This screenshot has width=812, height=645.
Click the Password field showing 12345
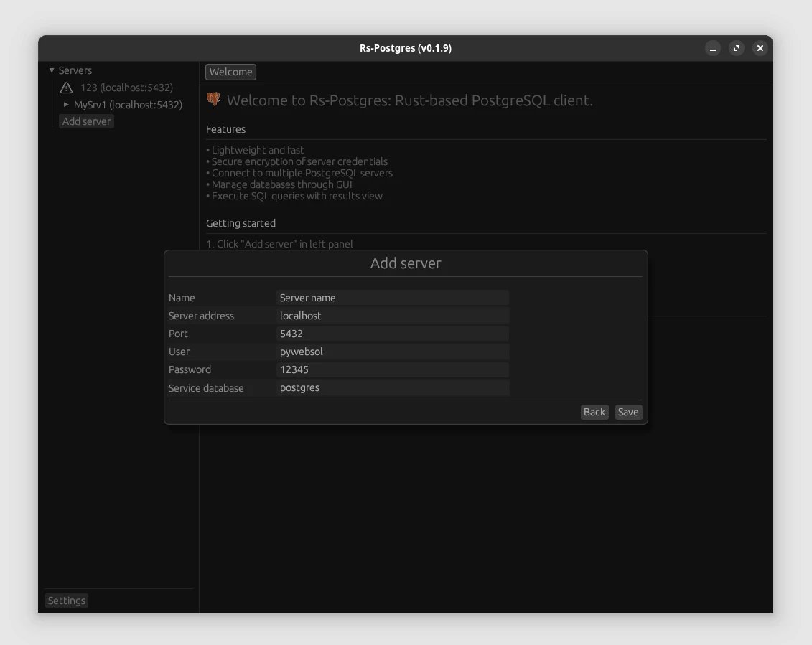pos(393,369)
